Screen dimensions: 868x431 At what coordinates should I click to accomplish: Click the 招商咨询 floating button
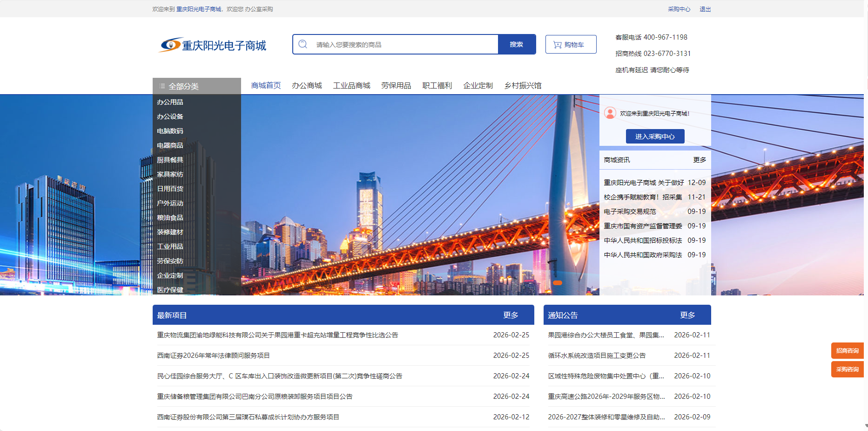pos(847,351)
